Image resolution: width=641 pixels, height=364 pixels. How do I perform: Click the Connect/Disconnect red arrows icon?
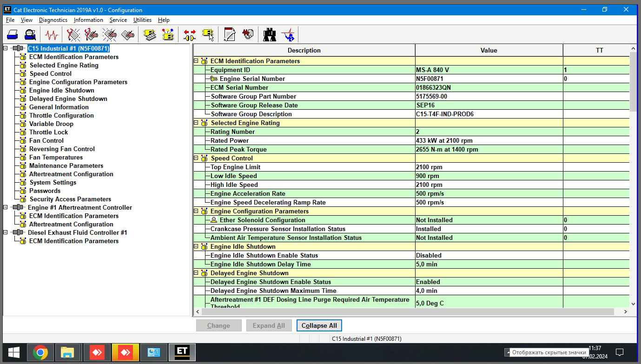(190, 34)
